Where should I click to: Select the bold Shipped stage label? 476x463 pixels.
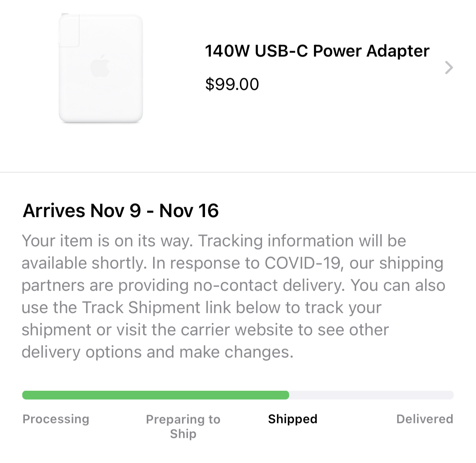292,419
